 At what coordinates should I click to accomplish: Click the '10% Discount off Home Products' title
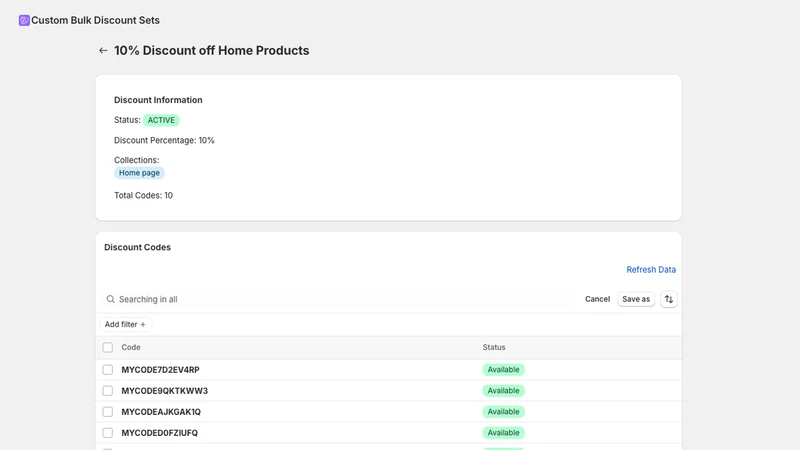211,51
